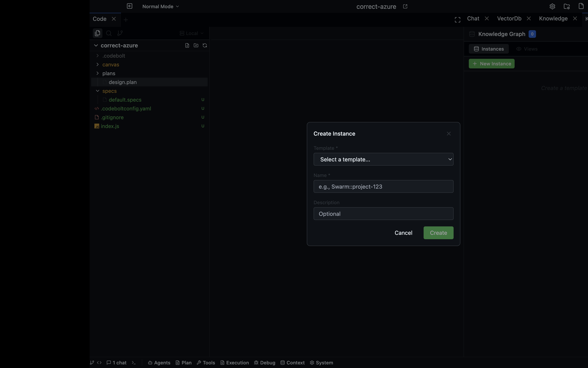Image resolution: width=588 pixels, height=368 pixels.
Task: Open the Normal Mode dropdown
Action: (x=161, y=7)
